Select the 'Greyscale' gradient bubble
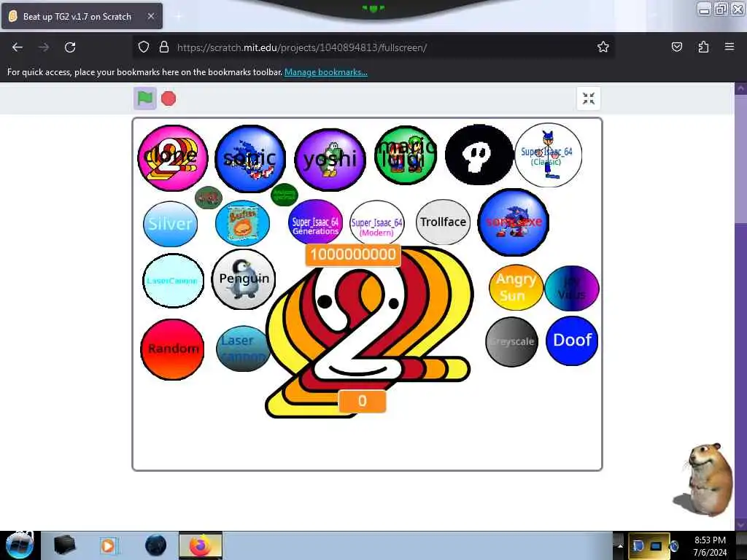This screenshot has width=747, height=560. (511, 342)
